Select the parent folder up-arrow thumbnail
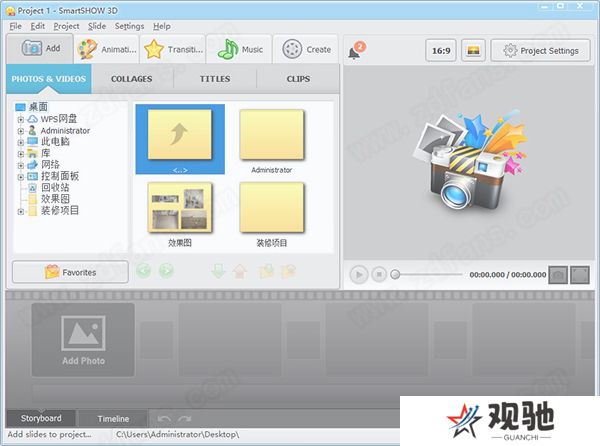 coord(180,139)
